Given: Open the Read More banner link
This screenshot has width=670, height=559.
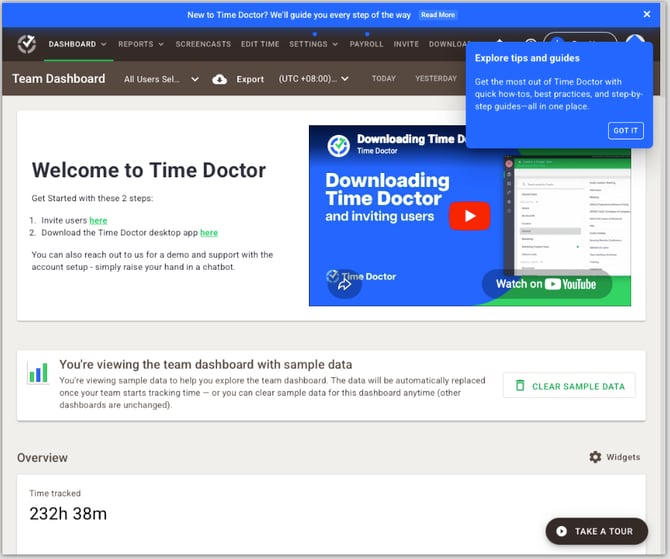Looking at the screenshot, I should click(438, 15).
